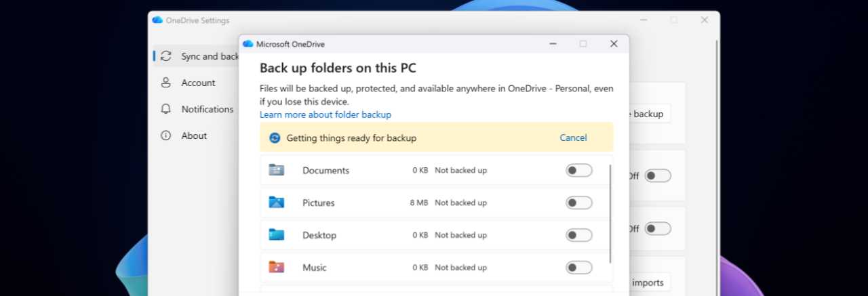The height and width of the screenshot is (296, 868).
Task: Turn on Pictures folder backup toggle
Action: (578, 203)
